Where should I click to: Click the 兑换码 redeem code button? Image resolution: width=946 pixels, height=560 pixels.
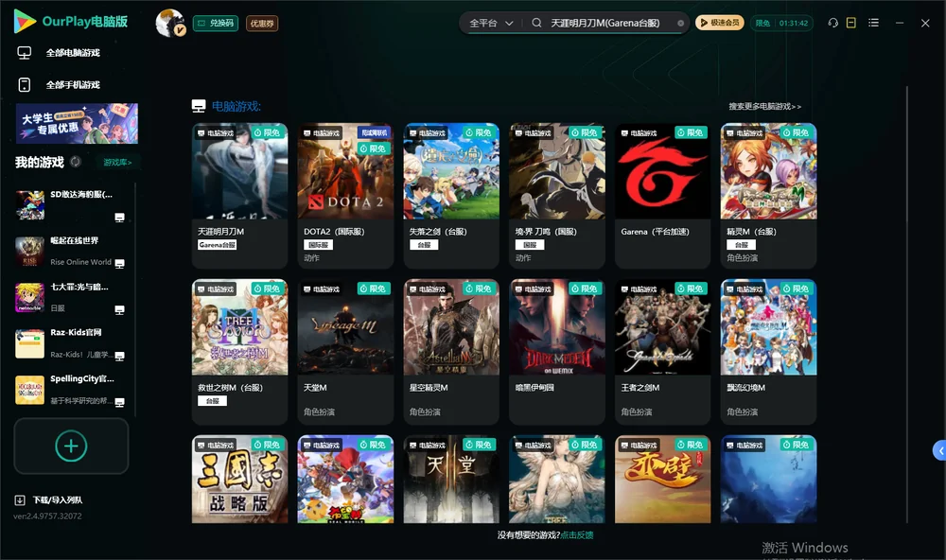tap(216, 24)
